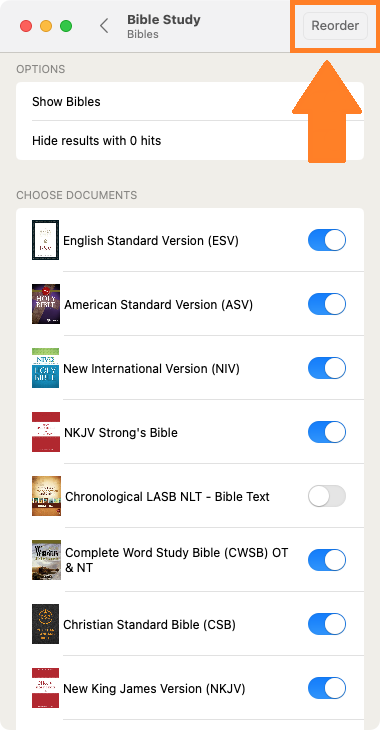The image size is (380, 730).
Task: Click the Reorder button
Action: point(335,26)
